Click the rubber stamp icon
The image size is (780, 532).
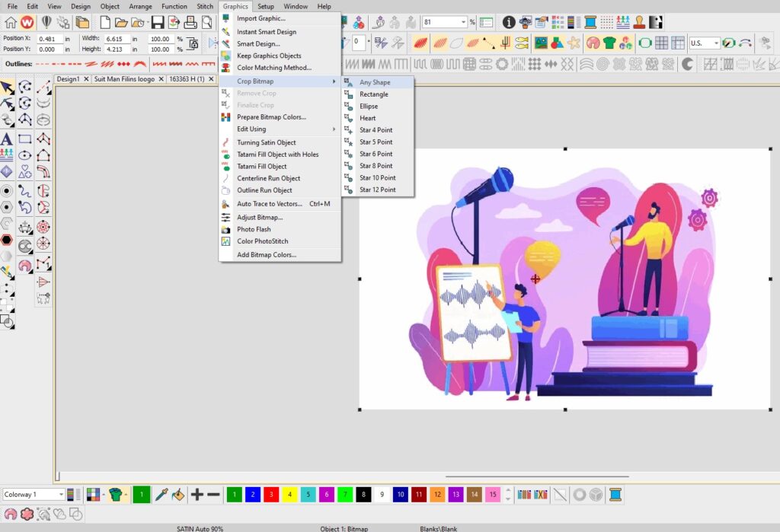(x=639, y=22)
